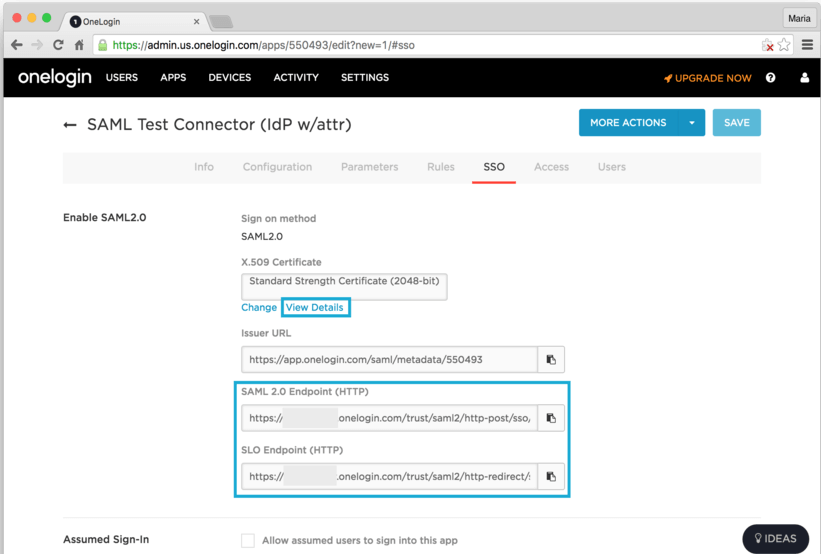Click the SAML2.0 sign on method text
Image resolution: width=821 pixels, height=554 pixels.
point(262,237)
